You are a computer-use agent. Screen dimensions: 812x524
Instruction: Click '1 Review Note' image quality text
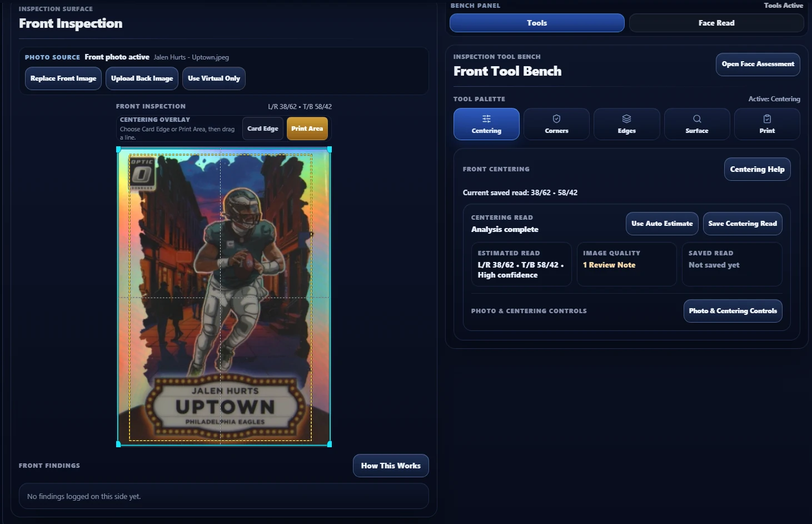tap(609, 265)
